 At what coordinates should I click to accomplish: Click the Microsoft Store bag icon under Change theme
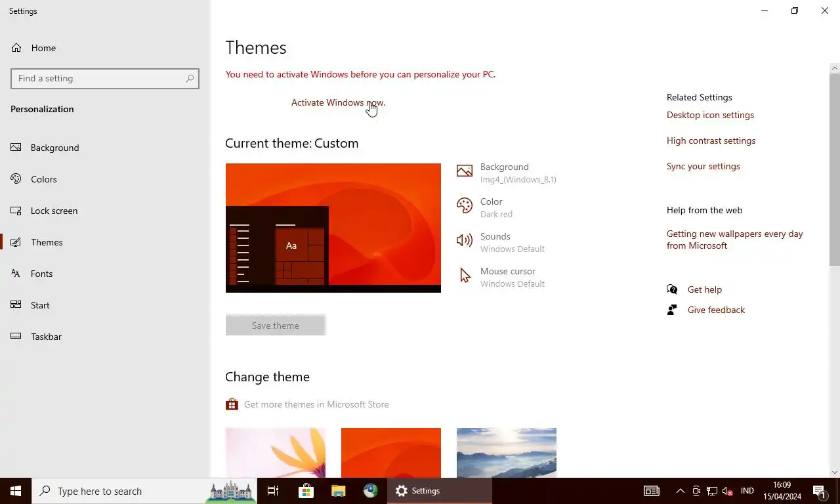pyautogui.click(x=232, y=404)
